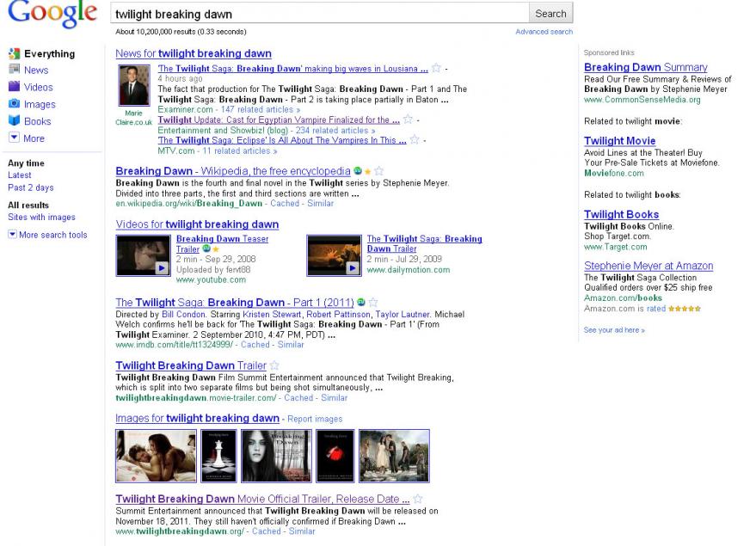Select the Images category in sidebar

click(40, 104)
